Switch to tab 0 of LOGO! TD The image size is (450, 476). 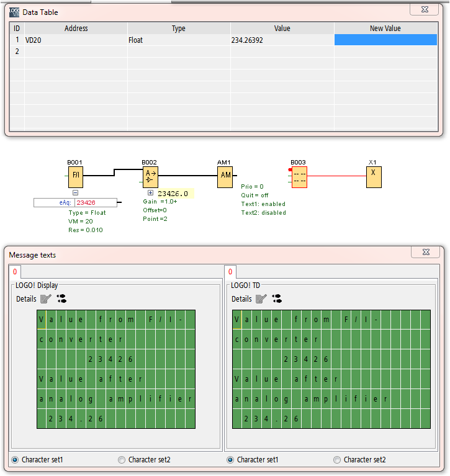tap(230, 272)
